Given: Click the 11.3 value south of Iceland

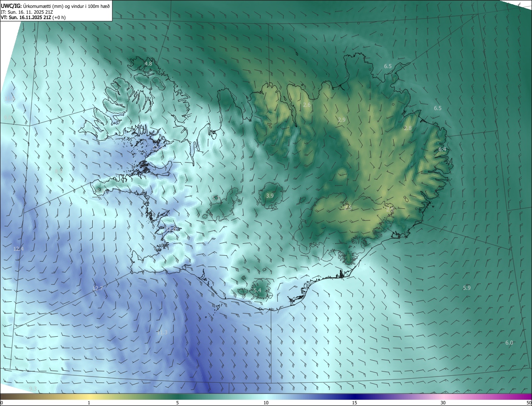Looking at the screenshot, I should coord(162,332).
